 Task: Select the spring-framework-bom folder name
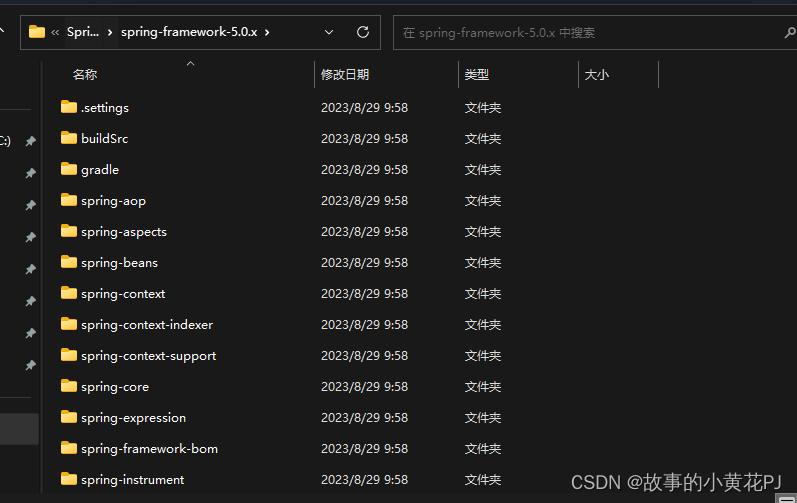pyautogui.click(x=149, y=449)
